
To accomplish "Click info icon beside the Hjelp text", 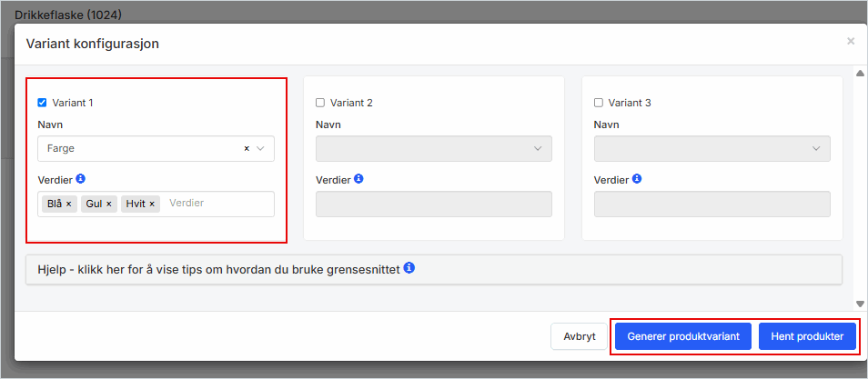I will coord(409,269).
